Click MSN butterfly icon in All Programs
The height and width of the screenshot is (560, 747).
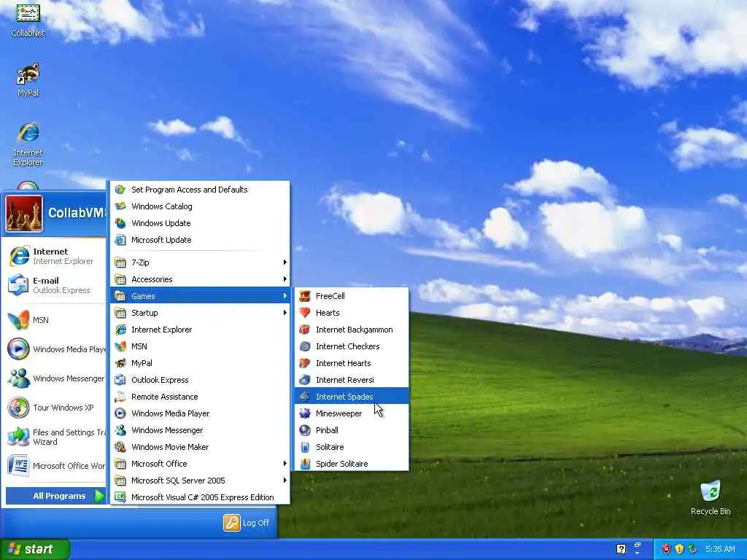pyautogui.click(x=120, y=346)
